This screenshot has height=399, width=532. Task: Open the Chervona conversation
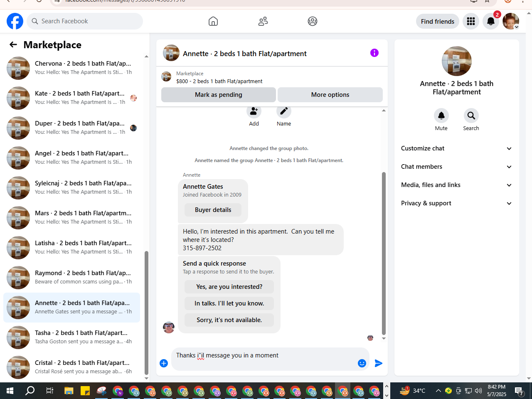[x=71, y=68]
